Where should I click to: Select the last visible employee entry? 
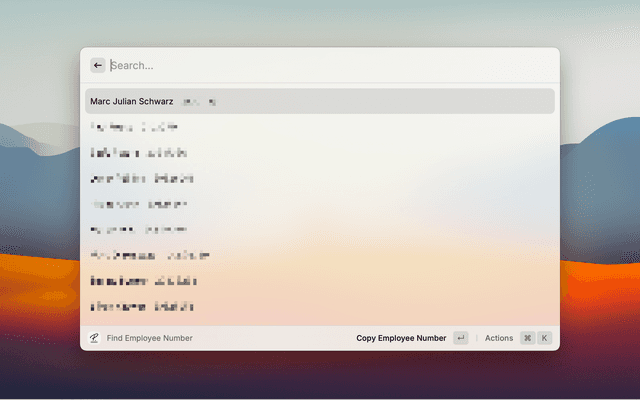click(141, 306)
